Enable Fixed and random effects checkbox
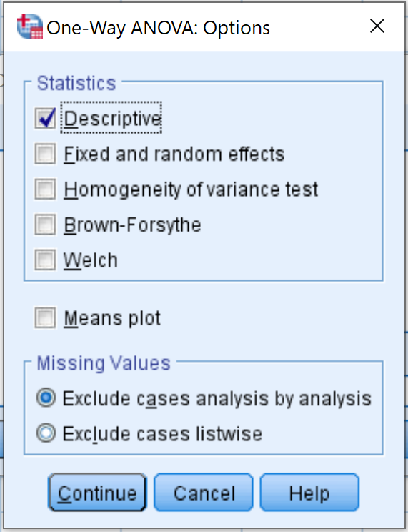 tap(45, 154)
